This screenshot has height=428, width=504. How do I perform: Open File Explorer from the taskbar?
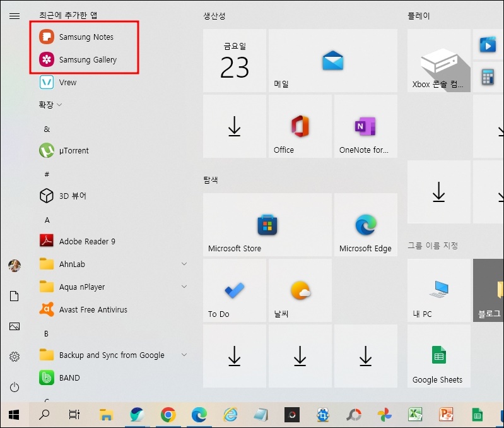pyautogui.click(x=106, y=415)
